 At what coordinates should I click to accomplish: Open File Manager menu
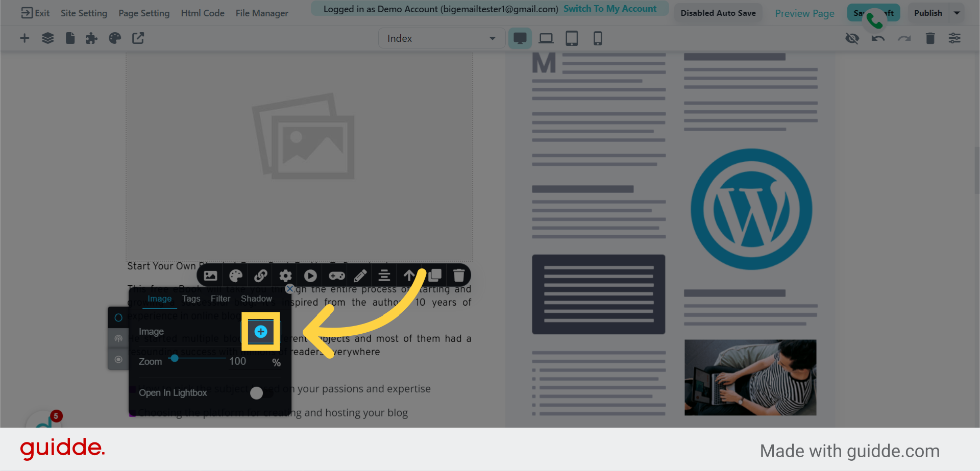[x=262, y=13]
